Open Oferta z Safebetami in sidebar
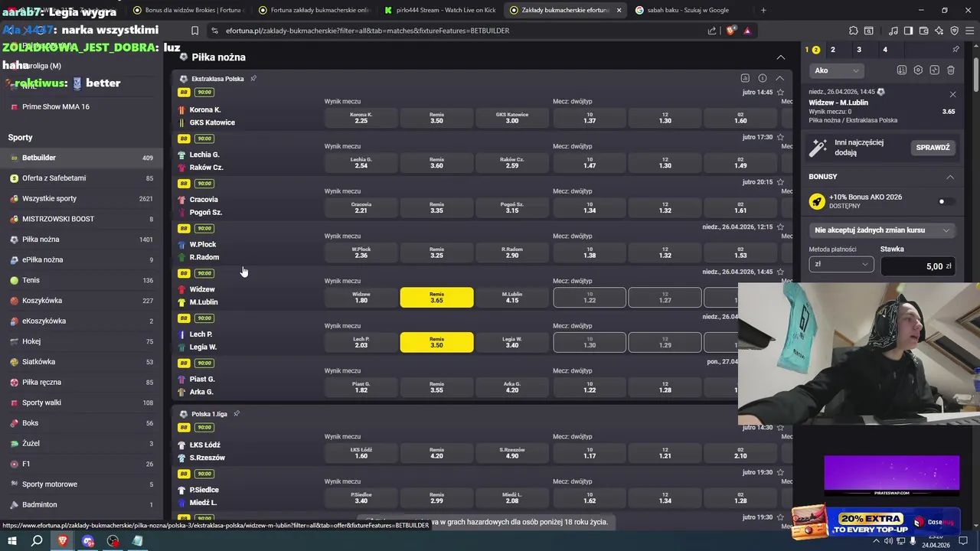Image resolution: width=980 pixels, height=551 pixels. (81, 178)
